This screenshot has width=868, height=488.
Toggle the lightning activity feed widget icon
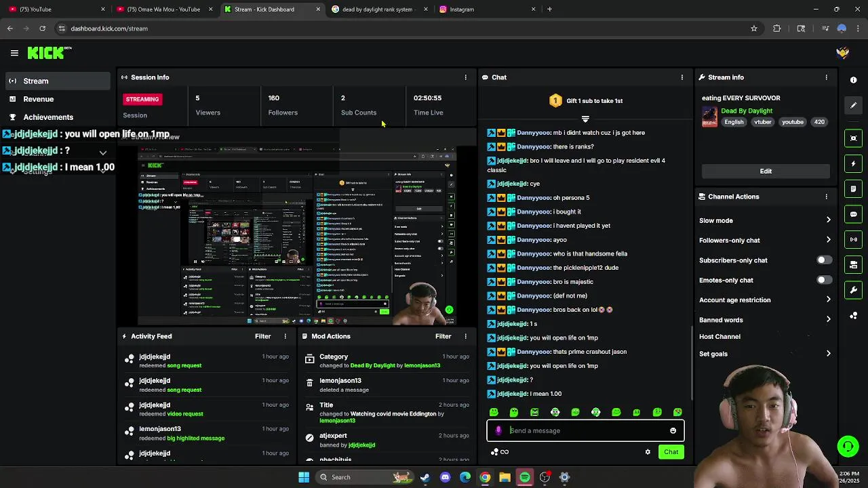pos(853,163)
